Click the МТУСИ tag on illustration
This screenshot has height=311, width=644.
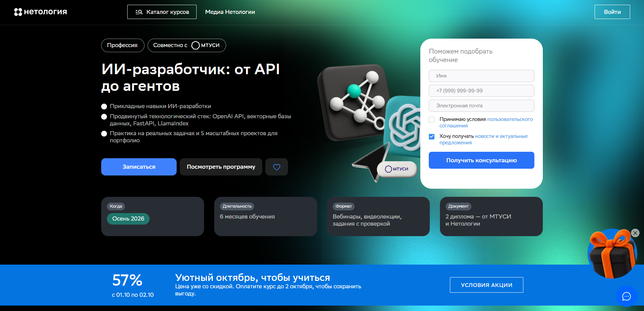(x=397, y=169)
